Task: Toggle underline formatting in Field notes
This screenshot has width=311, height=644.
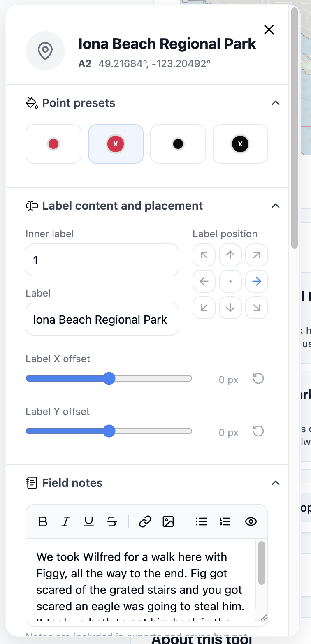Action: (89, 522)
